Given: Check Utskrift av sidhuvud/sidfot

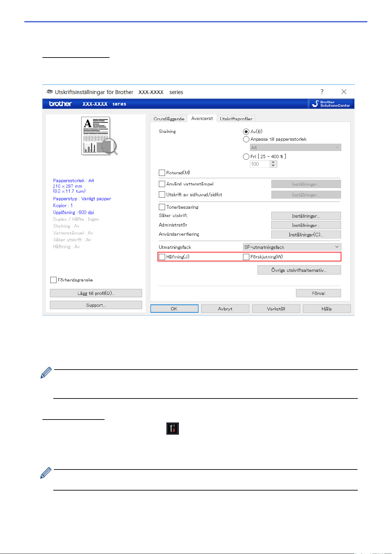Looking at the screenshot, I should coord(162,195).
